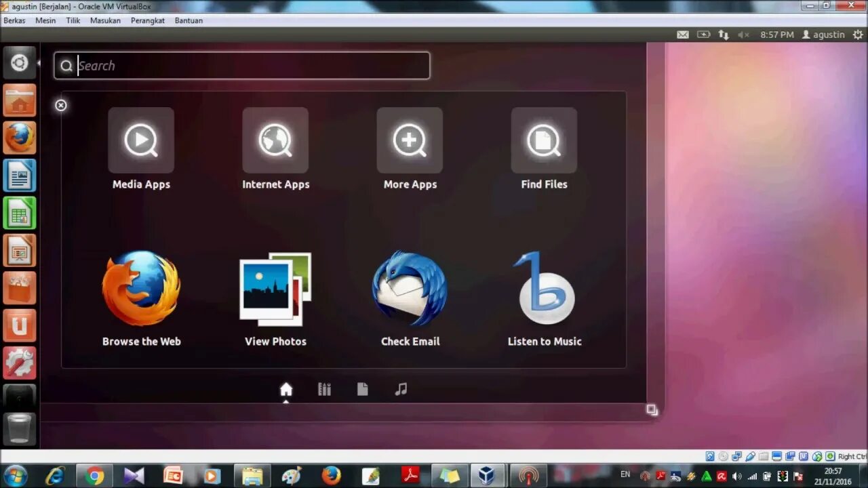
Task: Open System Settings from launcher
Action: click(x=20, y=363)
